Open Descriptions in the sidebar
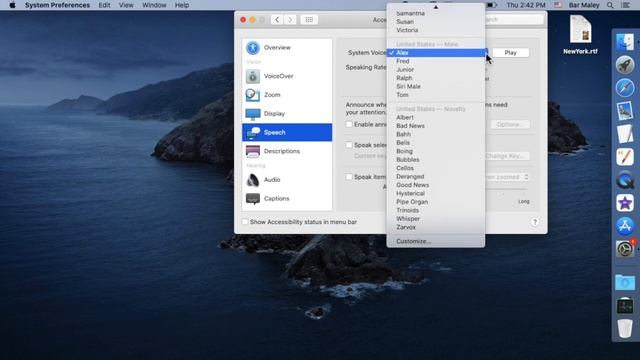 click(287, 151)
